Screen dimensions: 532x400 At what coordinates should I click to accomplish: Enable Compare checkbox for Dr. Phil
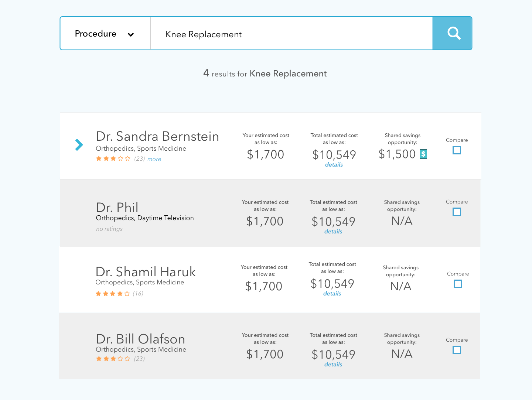click(457, 212)
